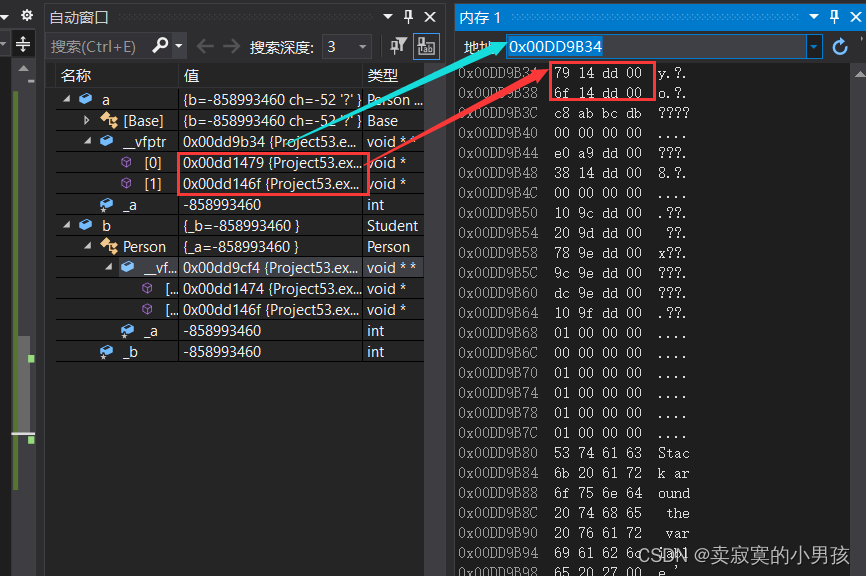The width and height of the screenshot is (866, 576).
Task: Pin the Memory 1 window
Action: 835,17
